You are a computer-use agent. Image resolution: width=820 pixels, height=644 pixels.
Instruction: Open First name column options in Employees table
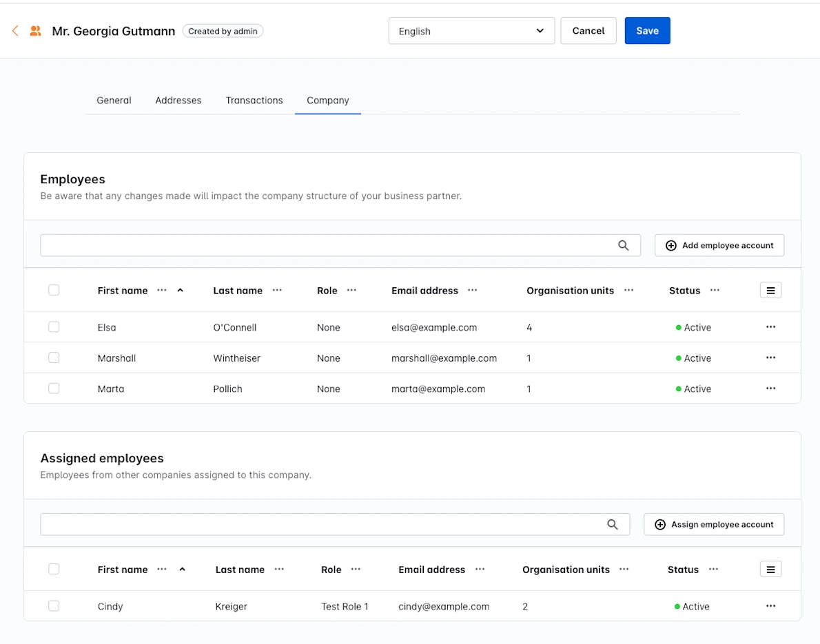162,290
